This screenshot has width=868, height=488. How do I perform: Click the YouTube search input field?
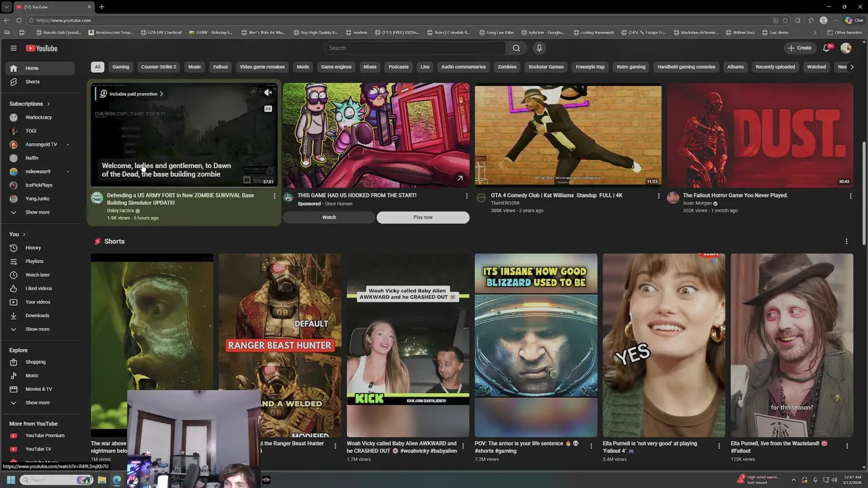[x=414, y=48]
